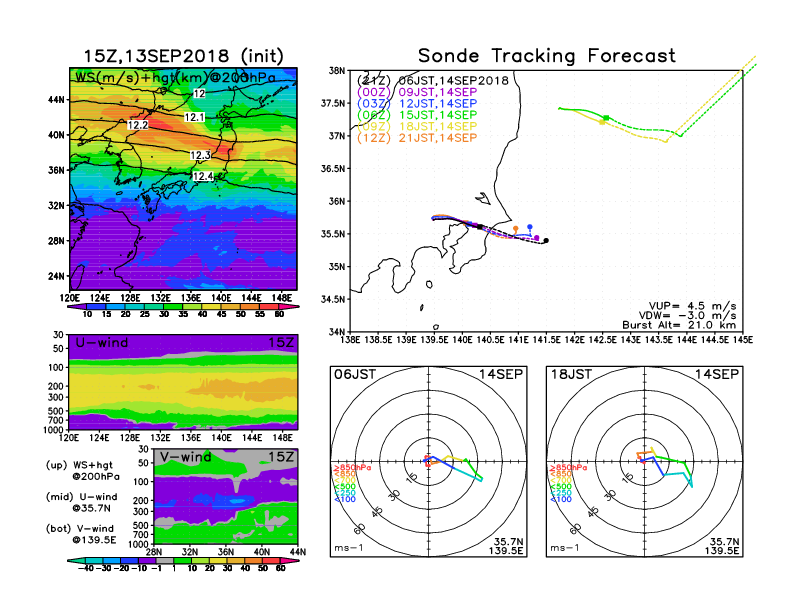The width and height of the screenshot is (792, 612).
Task: Click 'ms-1' unit label in the 18JST hodograph
Action: tap(565, 548)
